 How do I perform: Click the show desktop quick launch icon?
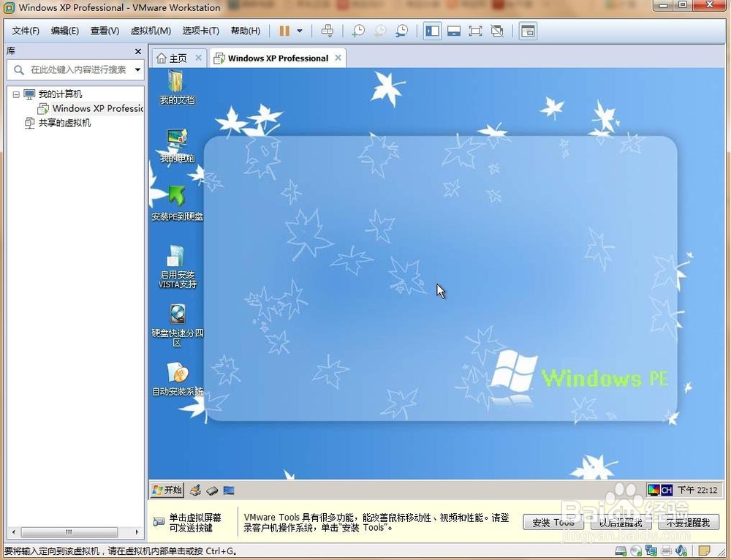[228, 491]
